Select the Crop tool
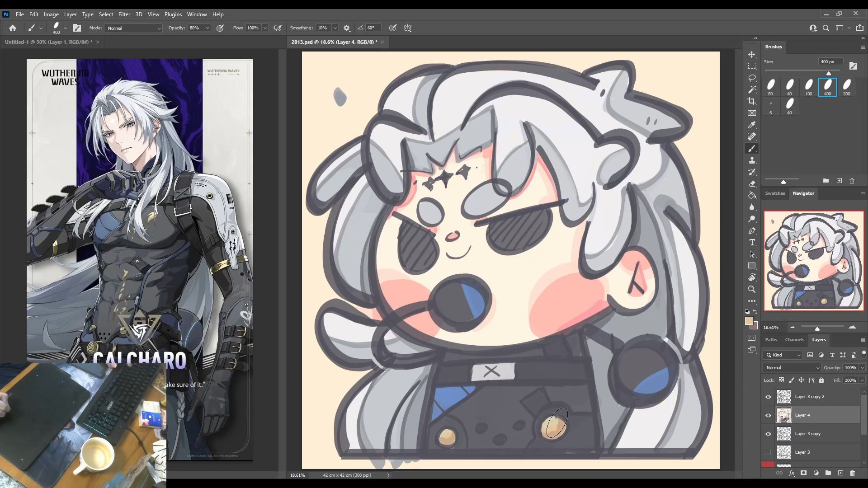The height and width of the screenshot is (488, 868). (752, 101)
